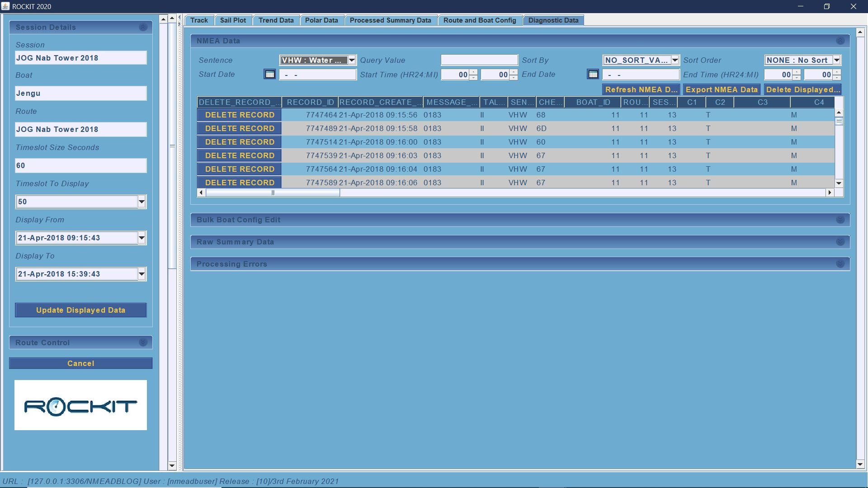This screenshot has width=868, height=488.
Task: Switch to the Polar Data tab
Action: pyautogui.click(x=321, y=20)
